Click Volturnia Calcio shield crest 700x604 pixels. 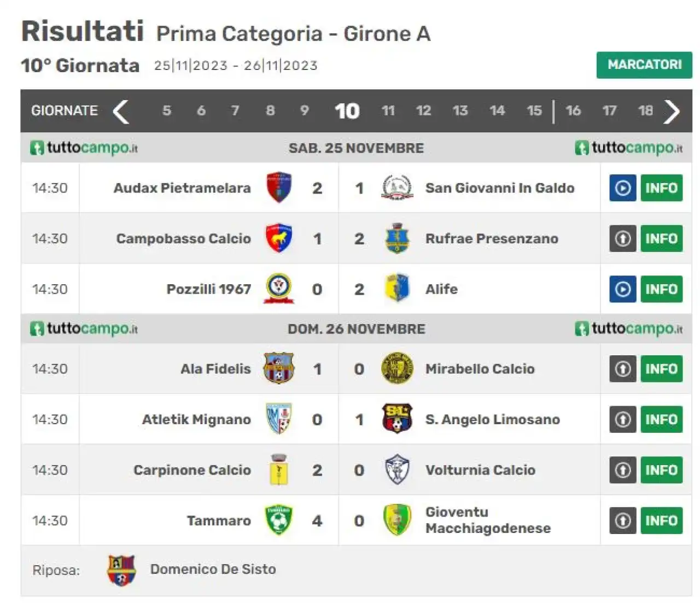point(397,470)
